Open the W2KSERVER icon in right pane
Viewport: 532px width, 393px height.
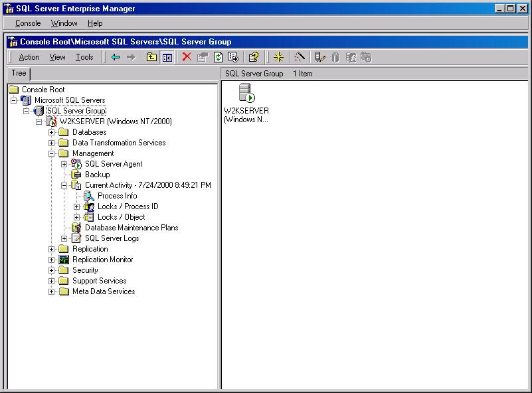pyautogui.click(x=246, y=94)
